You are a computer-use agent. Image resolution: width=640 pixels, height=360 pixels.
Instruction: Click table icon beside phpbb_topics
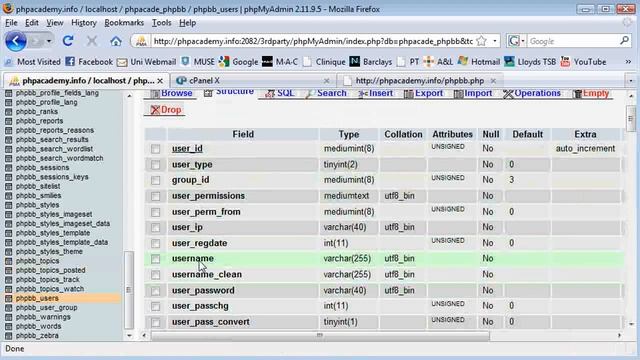(9, 261)
